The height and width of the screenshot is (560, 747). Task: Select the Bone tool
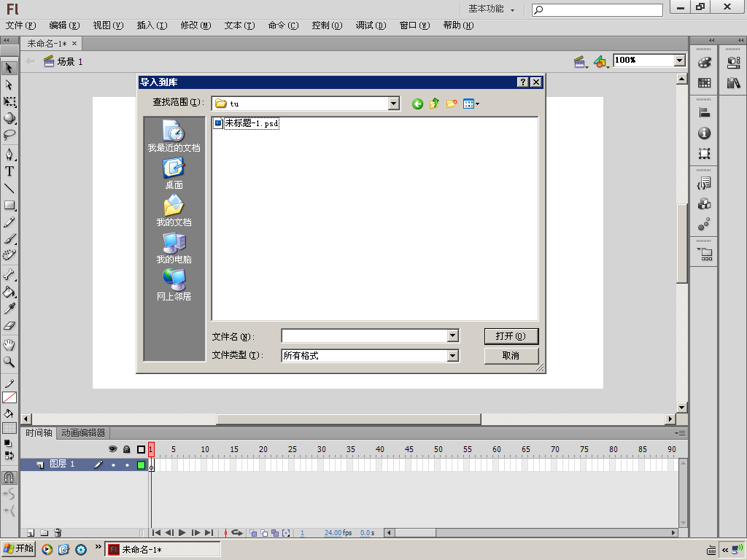[x=9, y=275]
